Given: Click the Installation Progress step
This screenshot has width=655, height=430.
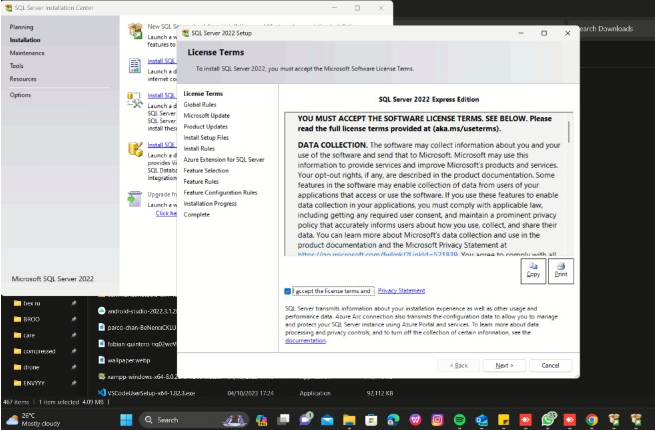Looking at the screenshot, I should click(210, 204).
